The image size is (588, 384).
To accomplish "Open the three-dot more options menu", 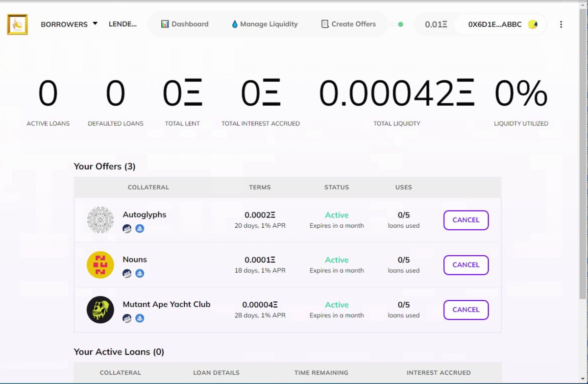I will click(561, 24).
